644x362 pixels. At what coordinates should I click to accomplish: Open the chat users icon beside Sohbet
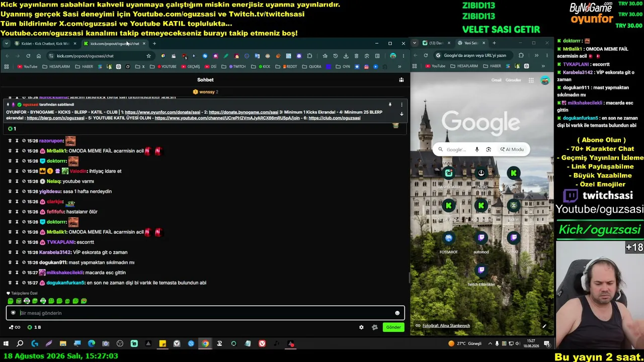click(401, 79)
